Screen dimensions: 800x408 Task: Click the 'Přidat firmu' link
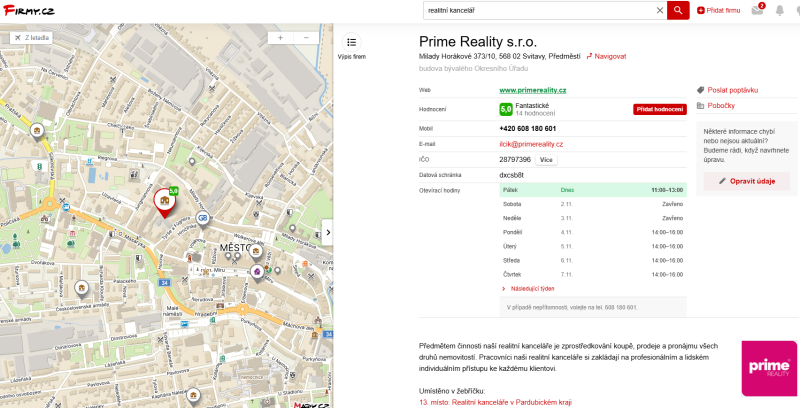(x=718, y=10)
